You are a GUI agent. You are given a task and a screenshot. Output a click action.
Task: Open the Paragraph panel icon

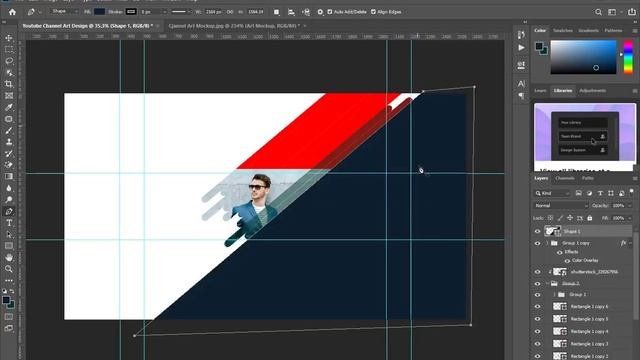click(x=521, y=96)
